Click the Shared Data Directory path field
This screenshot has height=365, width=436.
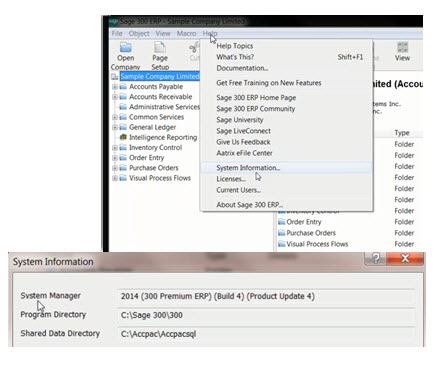(266, 334)
